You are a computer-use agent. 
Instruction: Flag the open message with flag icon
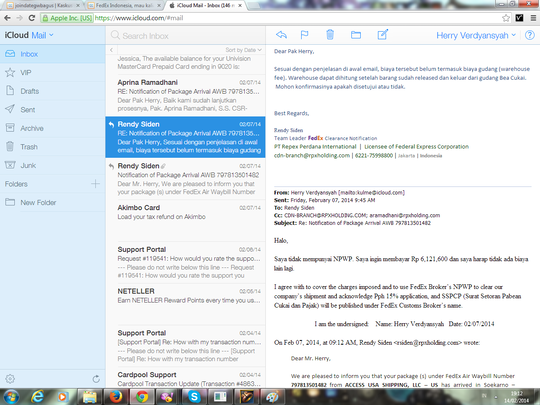(x=304, y=35)
